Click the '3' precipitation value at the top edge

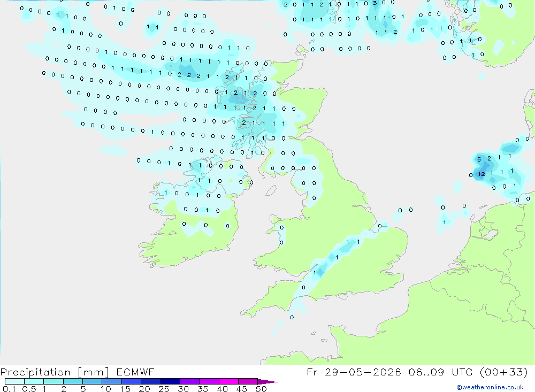point(374,3)
